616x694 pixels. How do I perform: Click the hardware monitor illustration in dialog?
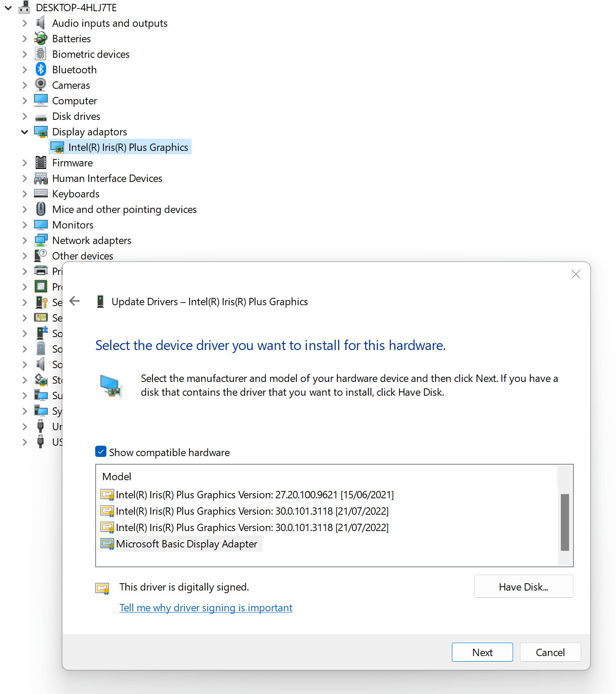pyautogui.click(x=111, y=386)
